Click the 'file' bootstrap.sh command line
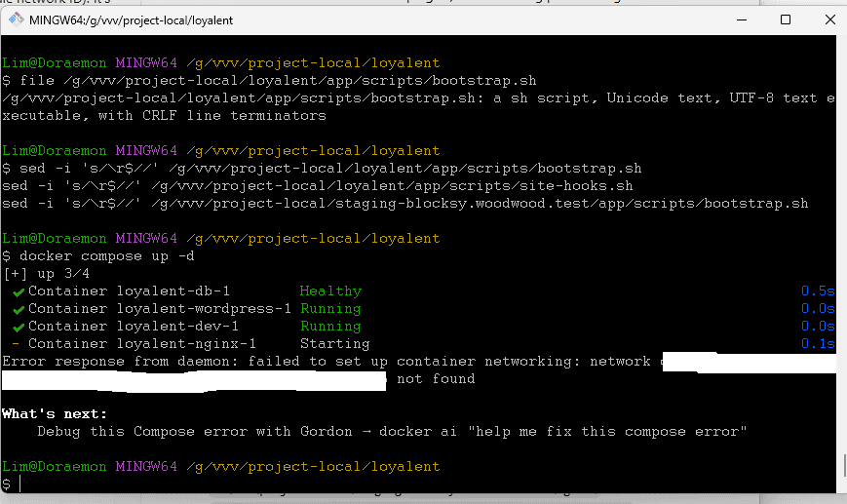The image size is (847, 504). pos(269,81)
